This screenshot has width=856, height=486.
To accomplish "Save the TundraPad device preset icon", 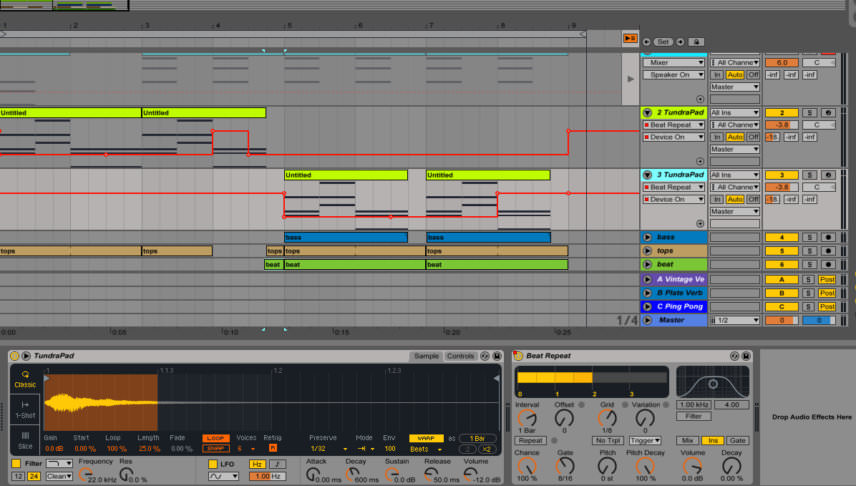I will [x=497, y=356].
